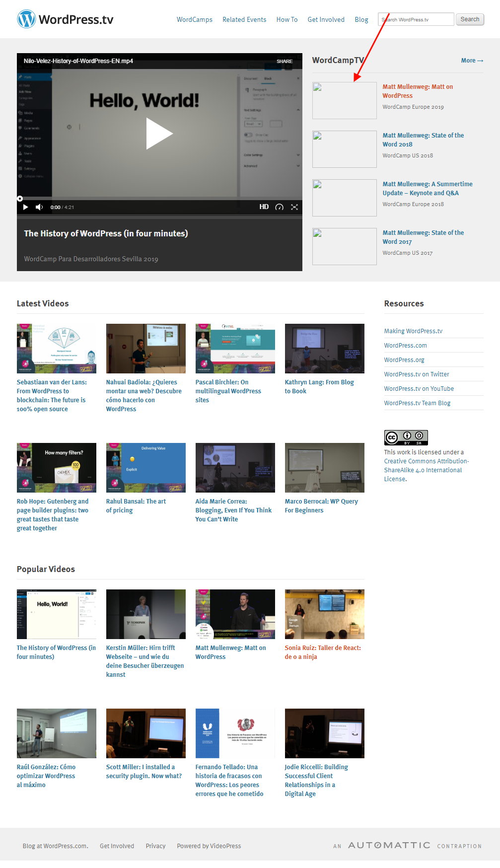500x868 pixels.
Task: Click the Search button
Action: click(x=470, y=19)
